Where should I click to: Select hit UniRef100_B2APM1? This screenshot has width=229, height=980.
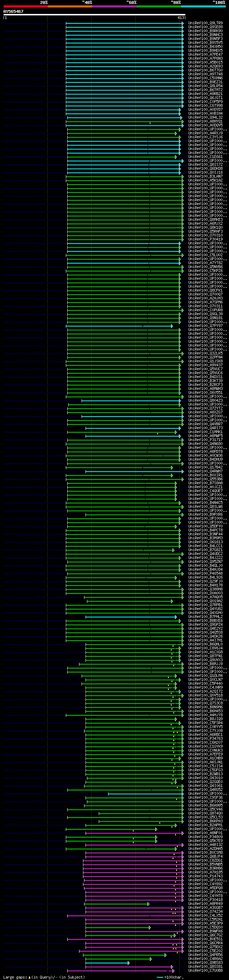click(x=205, y=825)
